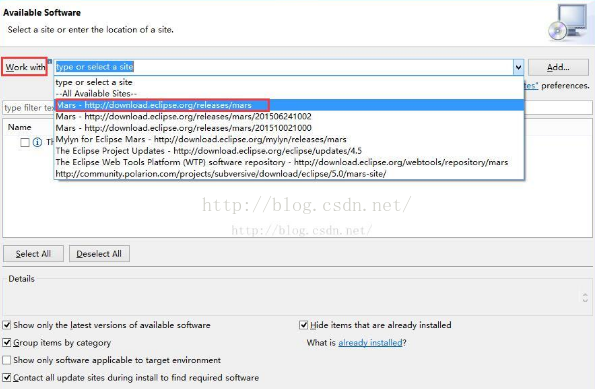The width and height of the screenshot is (595, 389).
Task: Open the Work with site dropdown arrow
Action: [x=518, y=68]
